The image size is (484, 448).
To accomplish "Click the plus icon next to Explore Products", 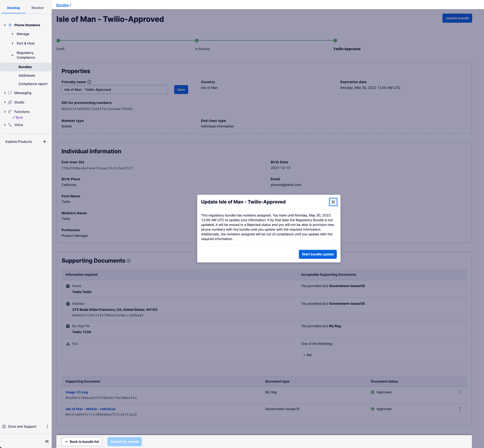I will point(44,141).
